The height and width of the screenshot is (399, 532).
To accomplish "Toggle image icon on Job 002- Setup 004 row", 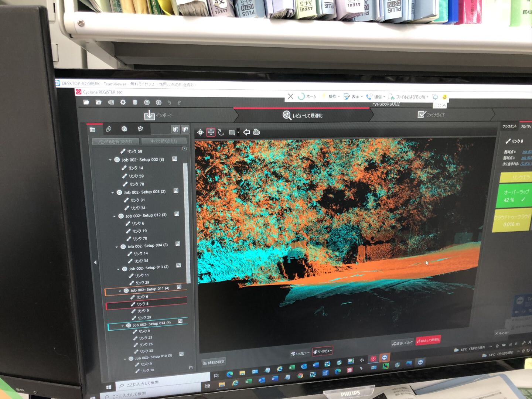I will pyautogui.click(x=178, y=244).
